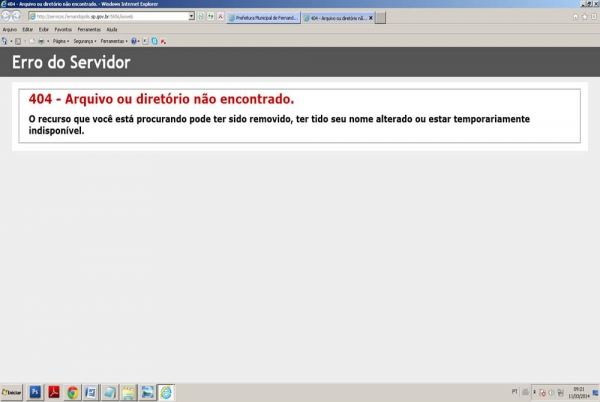Launch Adobe Reader from the taskbar
The width and height of the screenshot is (600, 402).
pyautogui.click(x=54, y=392)
